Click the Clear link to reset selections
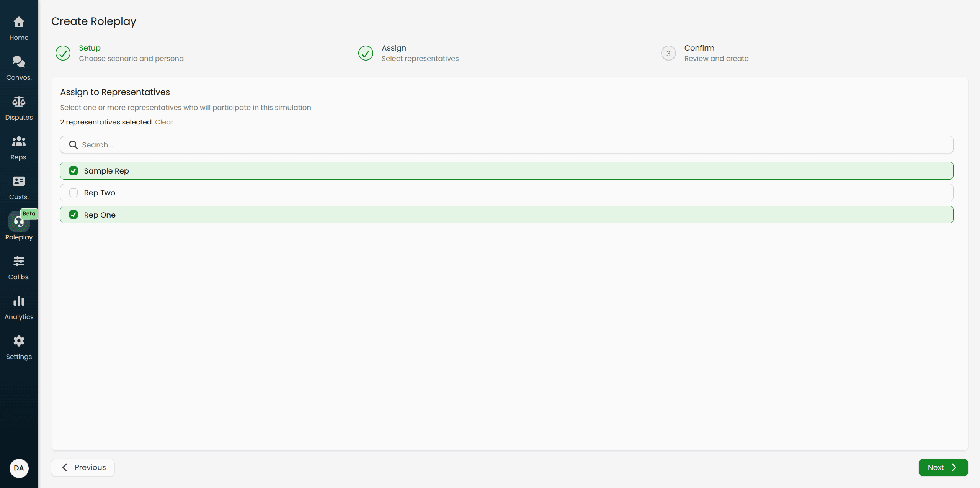980x488 pixels. tap(165, 122)
